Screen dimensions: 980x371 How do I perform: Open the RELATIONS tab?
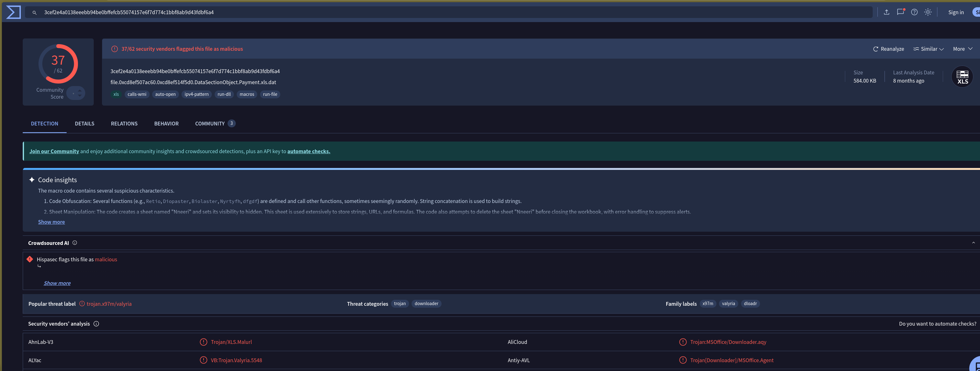click(124, 124)
